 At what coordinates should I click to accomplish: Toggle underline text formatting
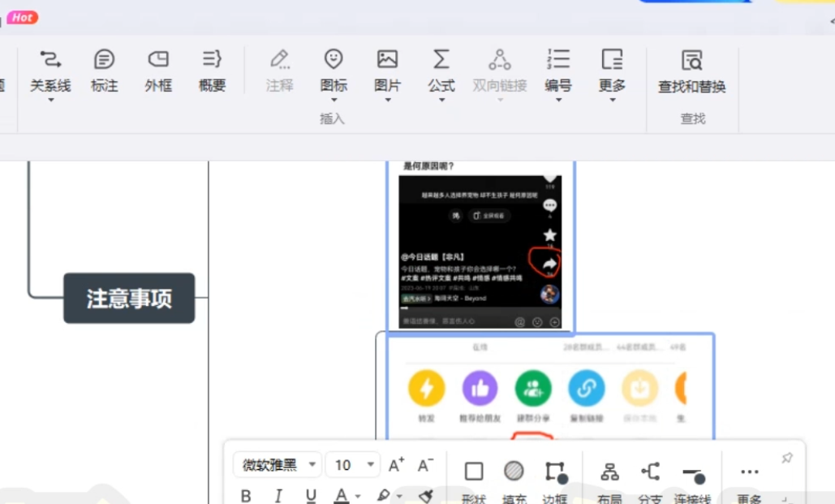pos(311,496)
